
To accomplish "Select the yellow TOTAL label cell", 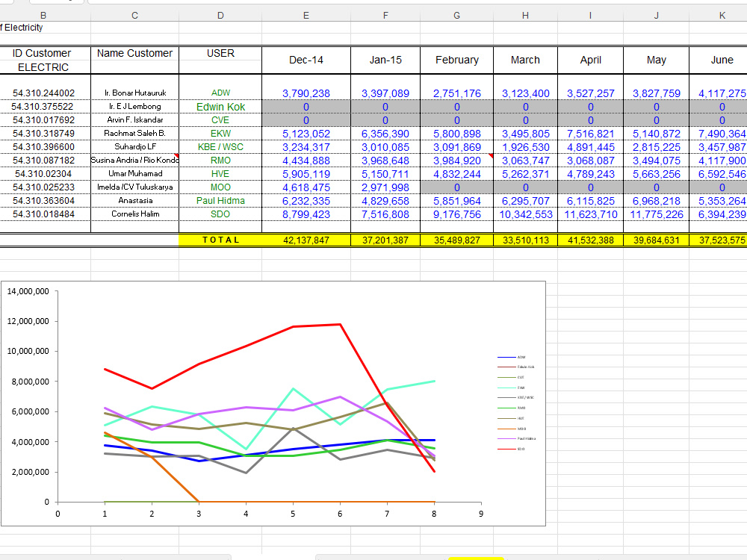I will [220, 240].
